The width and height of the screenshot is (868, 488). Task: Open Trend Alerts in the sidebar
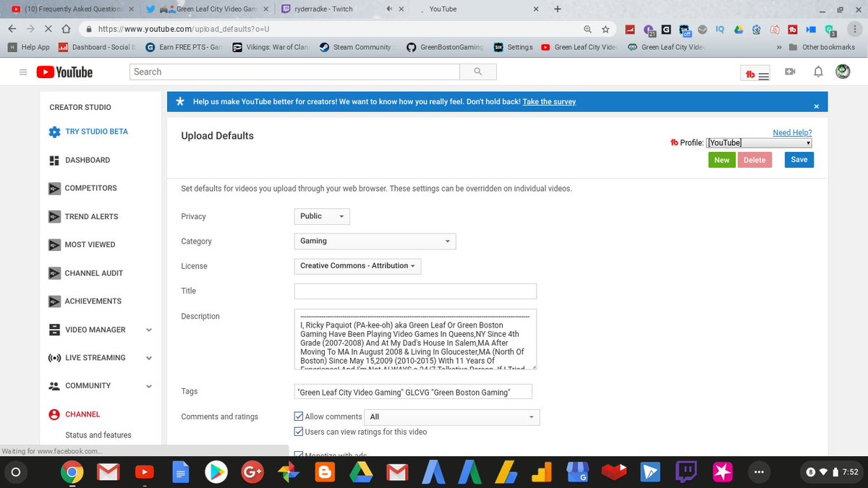91,216
